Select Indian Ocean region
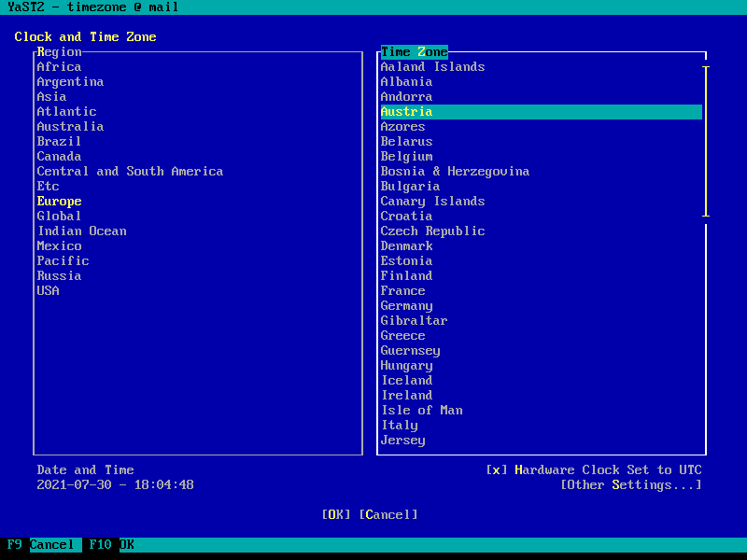This screenshot has width=747, height=560. click(x=82, y=231)
